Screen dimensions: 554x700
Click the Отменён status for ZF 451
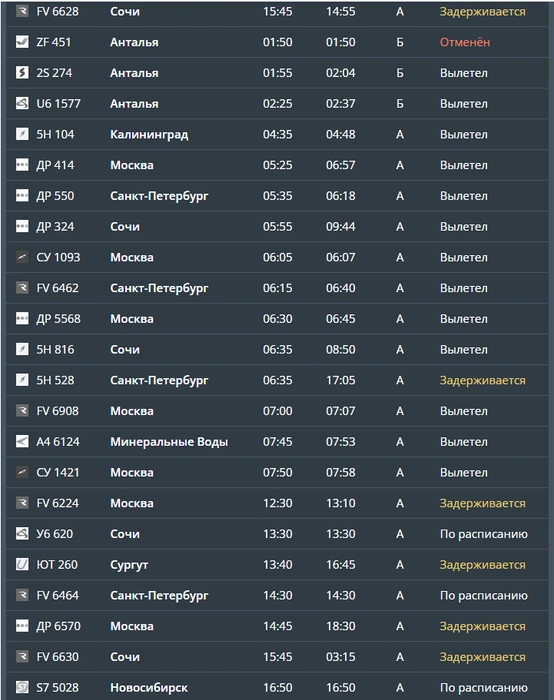[x=465, y=42]
